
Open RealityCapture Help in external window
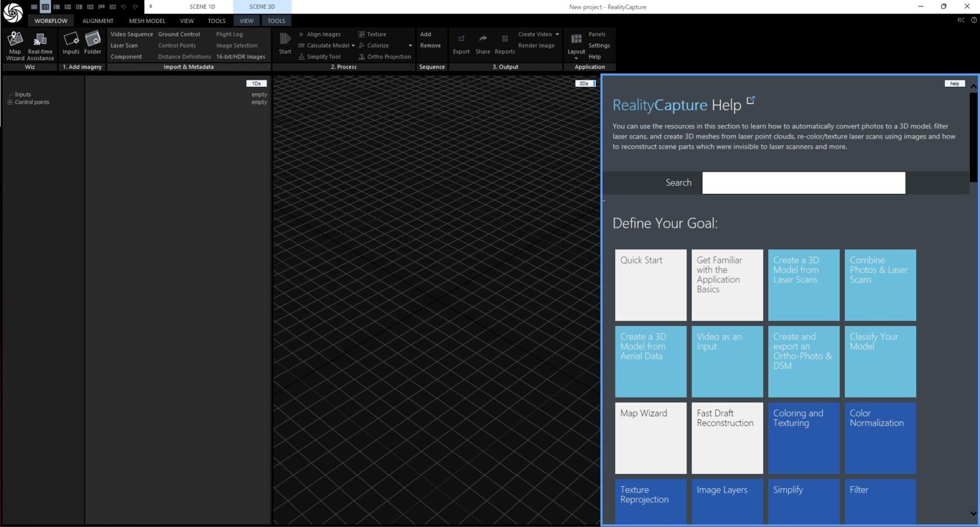751,100
